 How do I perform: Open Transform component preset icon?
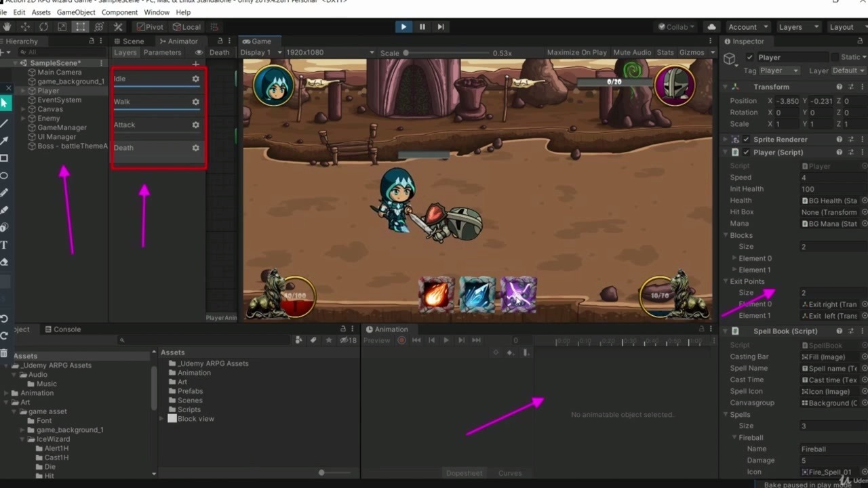coord(851,87)
